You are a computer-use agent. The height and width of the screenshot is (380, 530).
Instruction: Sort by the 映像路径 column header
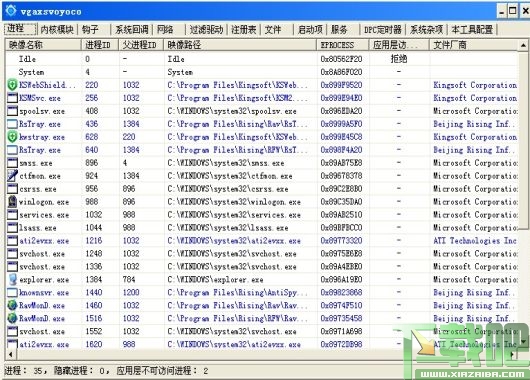click(x=240, y=45)
